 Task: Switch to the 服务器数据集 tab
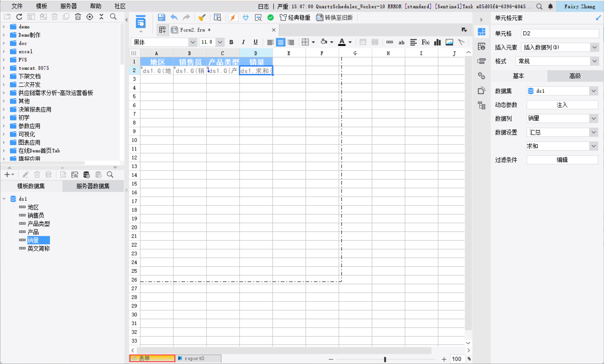pyautogui.click(x=93, y=186)
